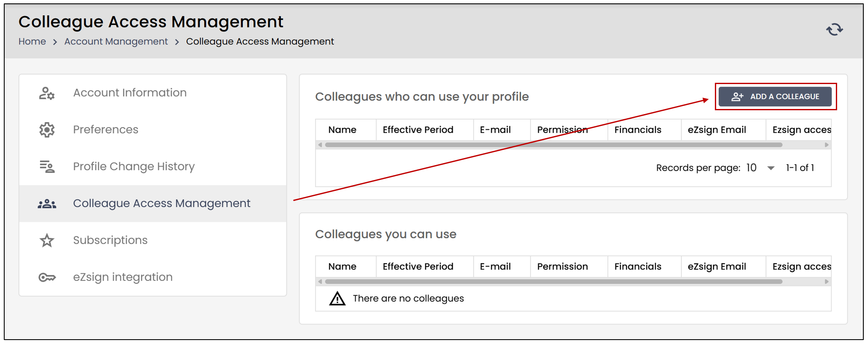Click the Subscriptions star icon

[47, 240]
